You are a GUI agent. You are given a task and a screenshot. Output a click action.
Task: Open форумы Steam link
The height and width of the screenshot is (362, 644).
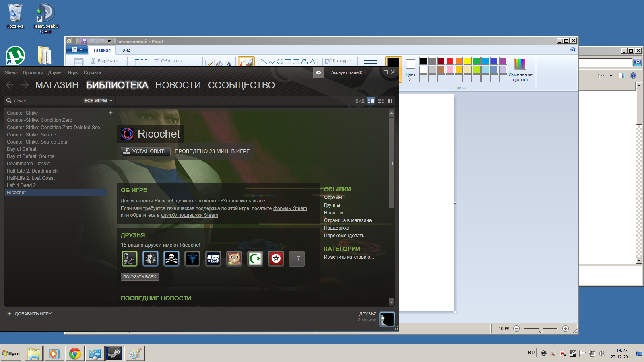tap(290, 208)
